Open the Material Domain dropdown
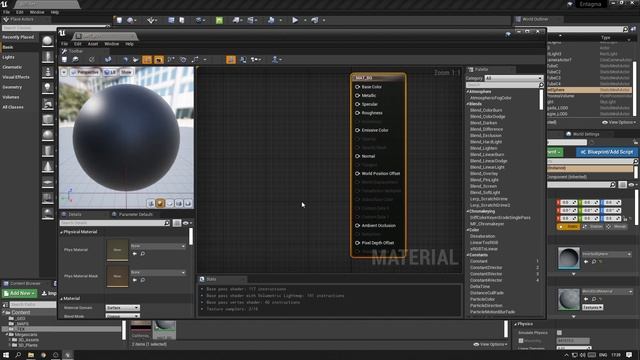Image resolution: width=640 pixels, height=360 pixels. pos(122,308)
